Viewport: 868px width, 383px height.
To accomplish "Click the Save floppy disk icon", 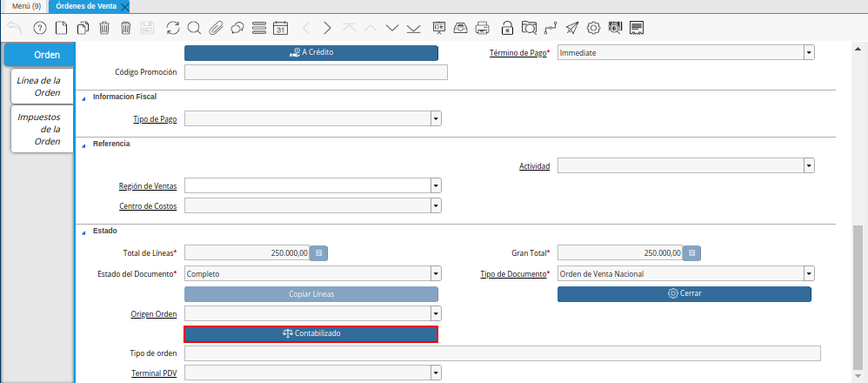I will coord(147,28).
